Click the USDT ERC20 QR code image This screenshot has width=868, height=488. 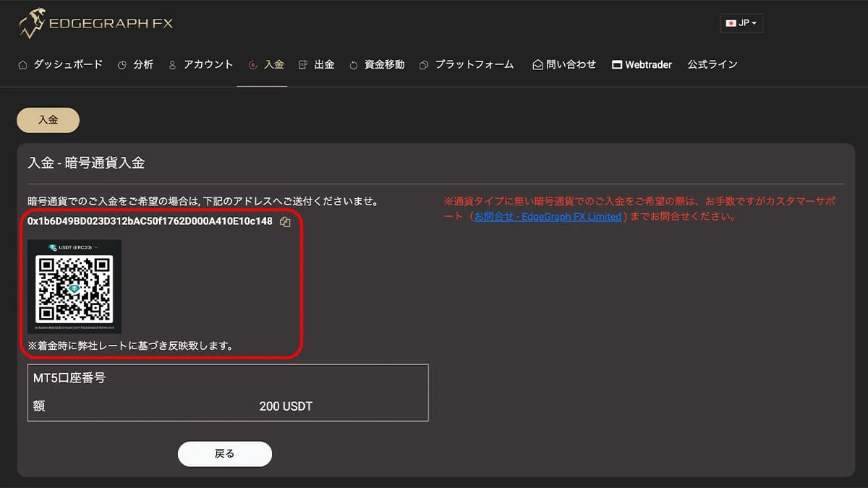pos(75,286)
